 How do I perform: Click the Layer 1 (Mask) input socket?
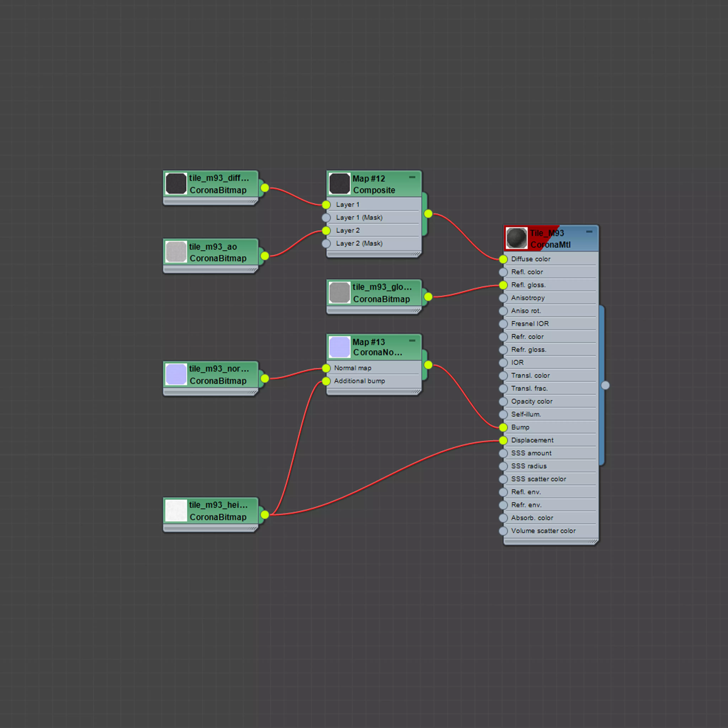click(x=326, y=218)
